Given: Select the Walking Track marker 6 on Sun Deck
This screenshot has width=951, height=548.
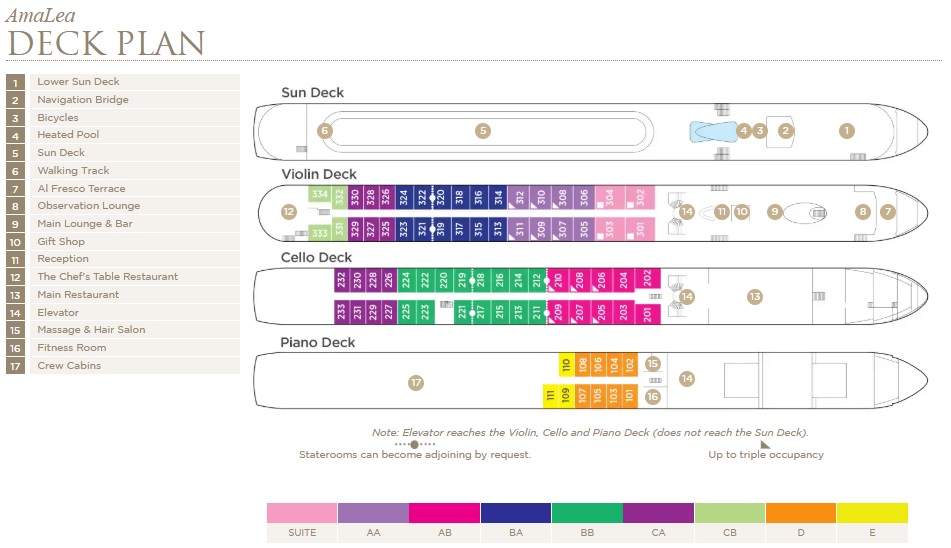Looking at the screenshot, I should point(324,130).
